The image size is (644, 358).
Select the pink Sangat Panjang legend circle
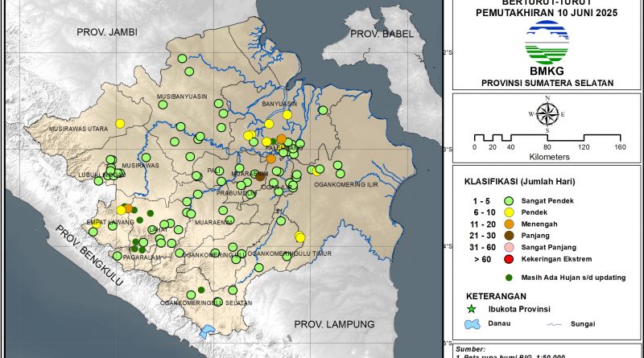pos(509,248)
